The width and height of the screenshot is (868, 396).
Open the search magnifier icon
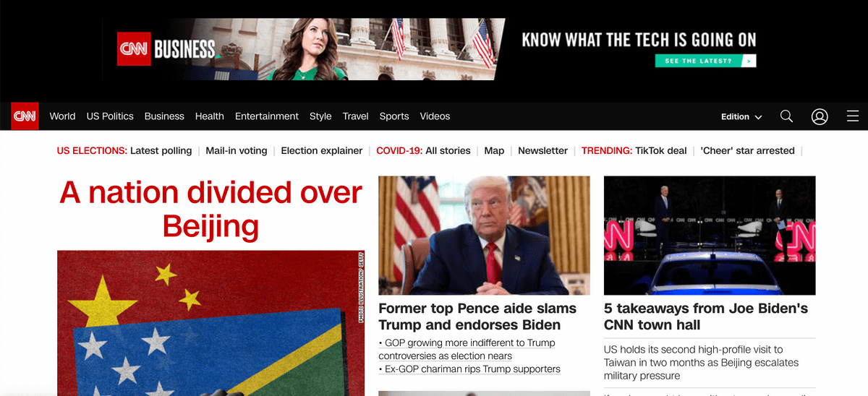(786, 116)
